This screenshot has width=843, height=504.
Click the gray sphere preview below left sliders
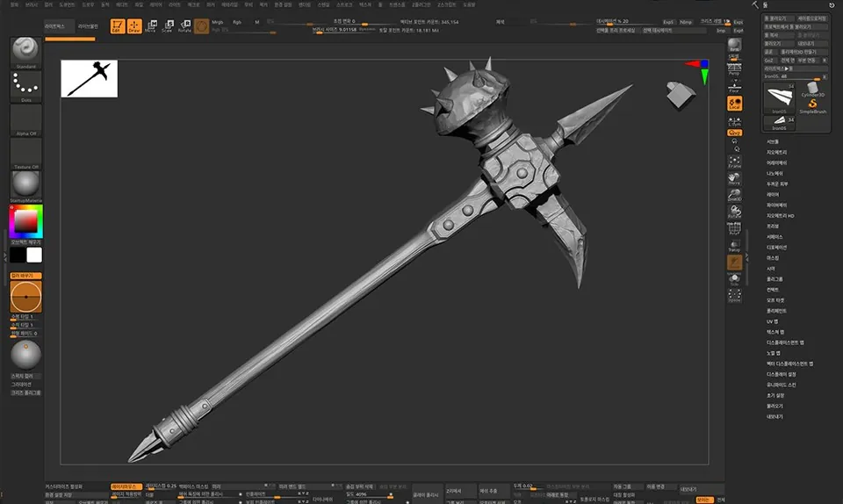click(x=25, y=354)
